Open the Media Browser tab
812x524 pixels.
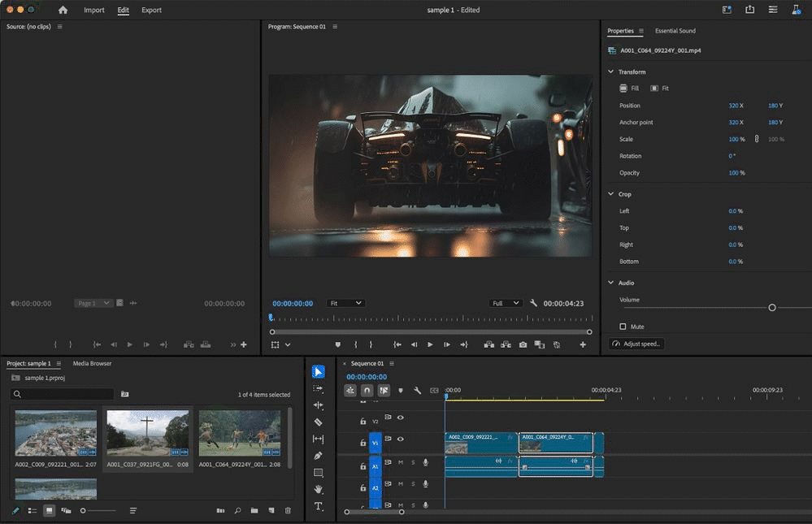click(92, 363)
